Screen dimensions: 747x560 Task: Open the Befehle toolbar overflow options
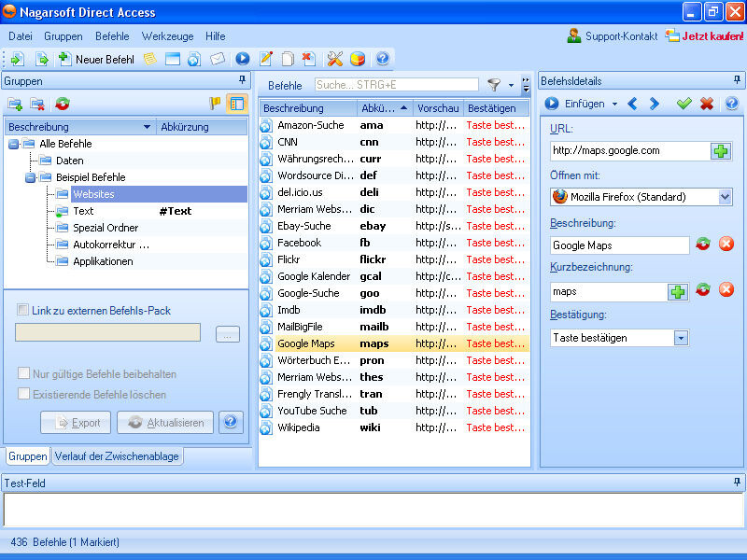(x=526, y=85)
